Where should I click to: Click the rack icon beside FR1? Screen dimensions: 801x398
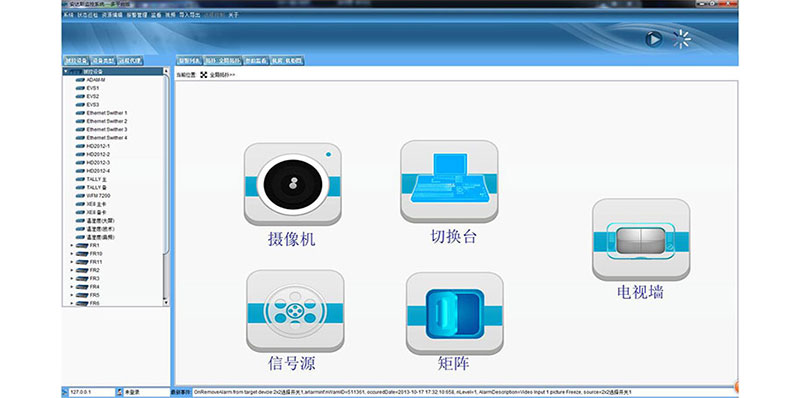[82, 245]
